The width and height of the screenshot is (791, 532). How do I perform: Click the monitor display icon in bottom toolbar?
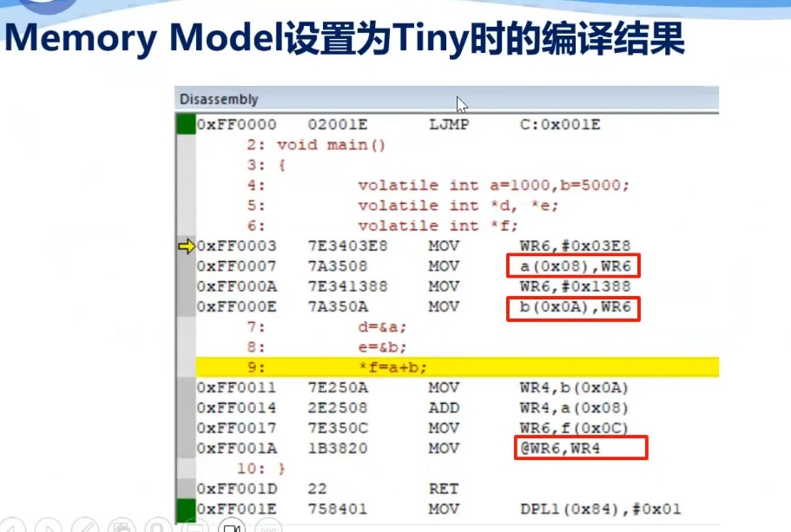click(196, 525)
